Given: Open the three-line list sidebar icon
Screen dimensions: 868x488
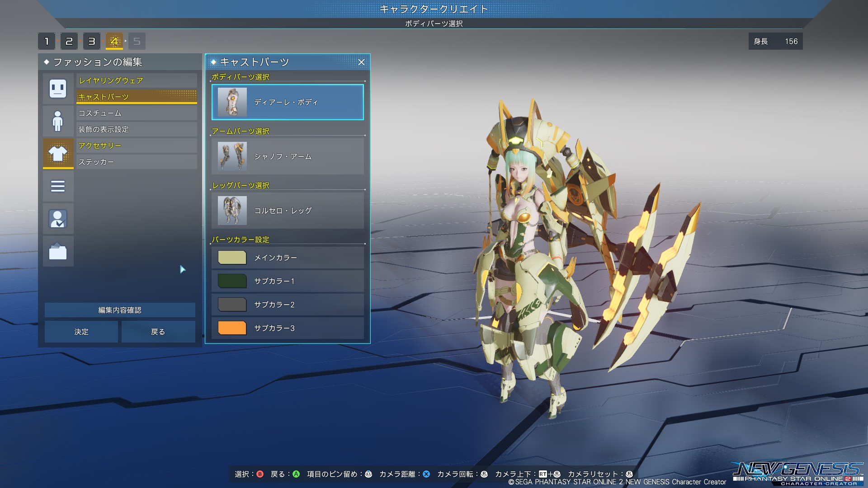Looking at the screenshot, I should coord(58,186).
